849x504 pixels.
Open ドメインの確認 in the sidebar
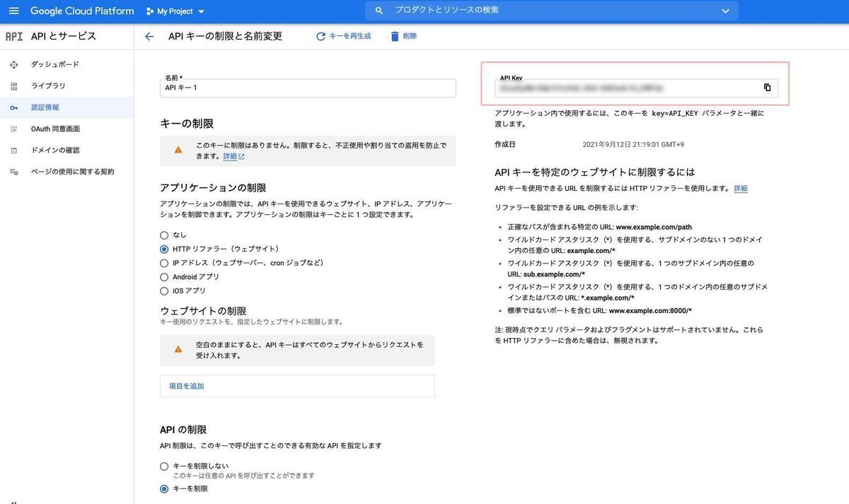[x=55, y=151]
